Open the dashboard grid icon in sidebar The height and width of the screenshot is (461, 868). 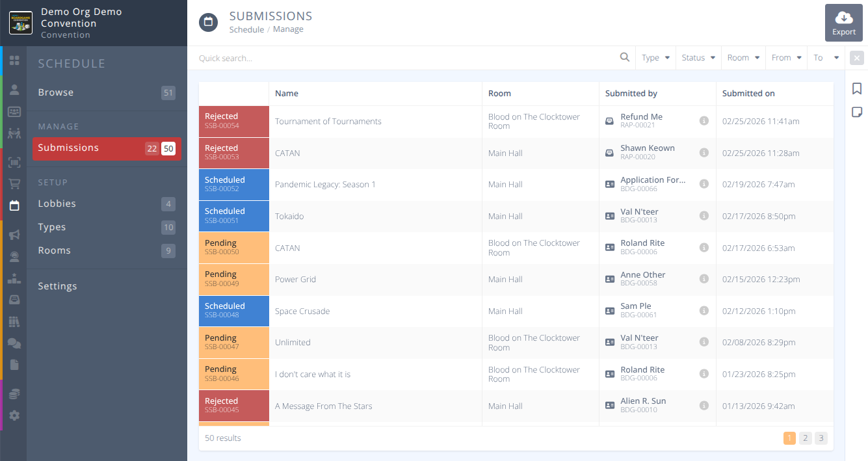pyautogui.click(x=14, y=60)
